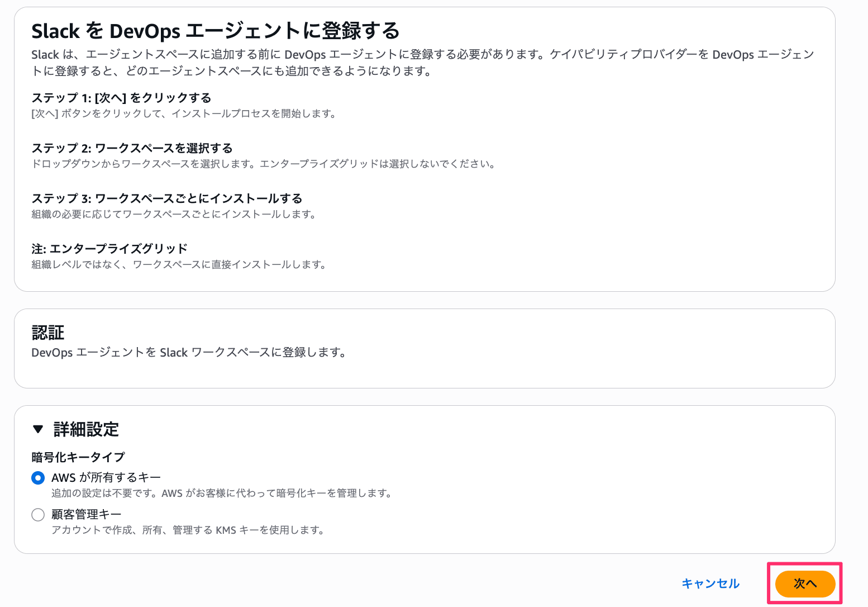
Task: Click the text "注: エンタープライズグリッド"
Action: pos(109,249)
